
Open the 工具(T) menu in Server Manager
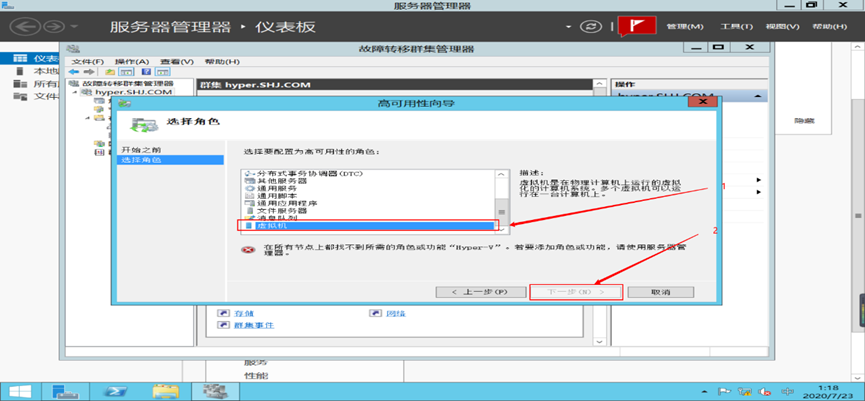[736, 26]
